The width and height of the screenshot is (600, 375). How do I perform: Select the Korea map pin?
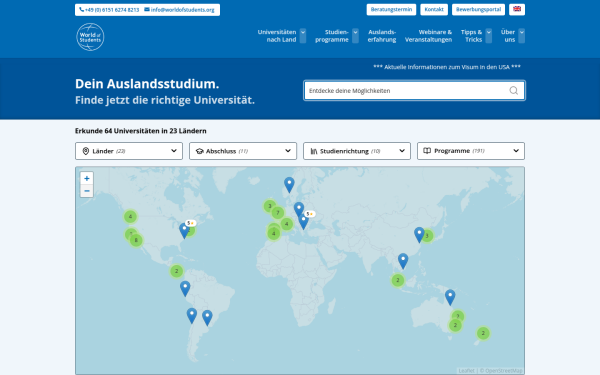tap(419, 235)
